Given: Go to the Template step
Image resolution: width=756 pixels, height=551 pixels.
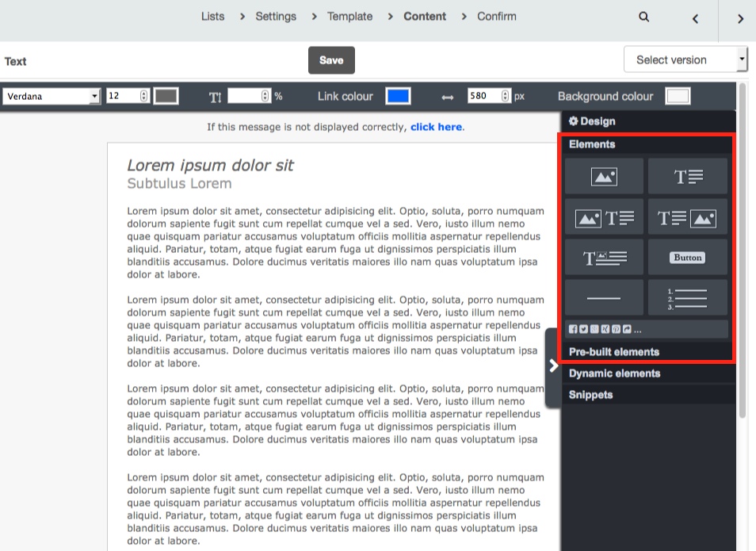Looking at the screenshot, I should (x=349, y=17).
